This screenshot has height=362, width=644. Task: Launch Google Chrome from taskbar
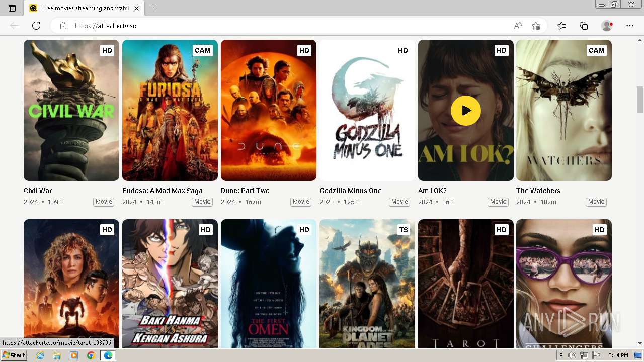[x=91, y=355]
